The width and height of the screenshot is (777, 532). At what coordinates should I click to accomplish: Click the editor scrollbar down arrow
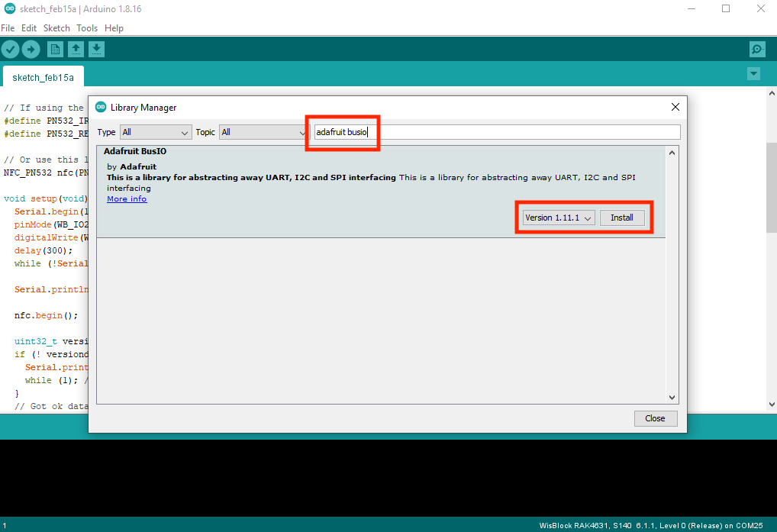(x=772, y=405)
